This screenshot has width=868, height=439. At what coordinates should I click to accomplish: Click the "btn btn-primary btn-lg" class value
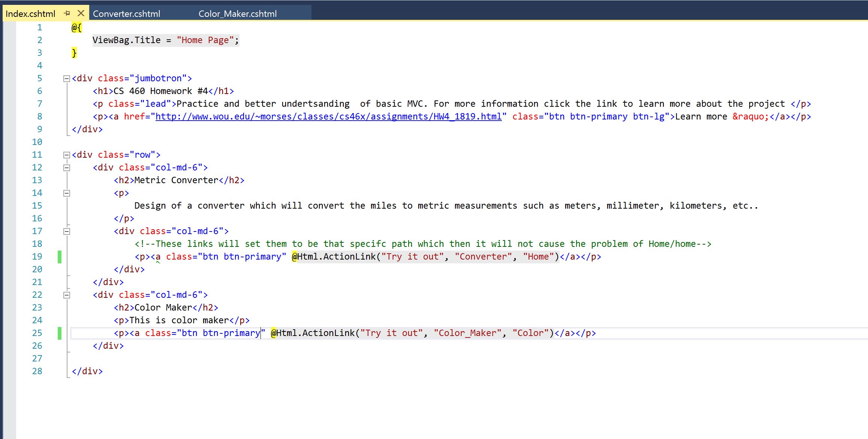coord(607,116)
